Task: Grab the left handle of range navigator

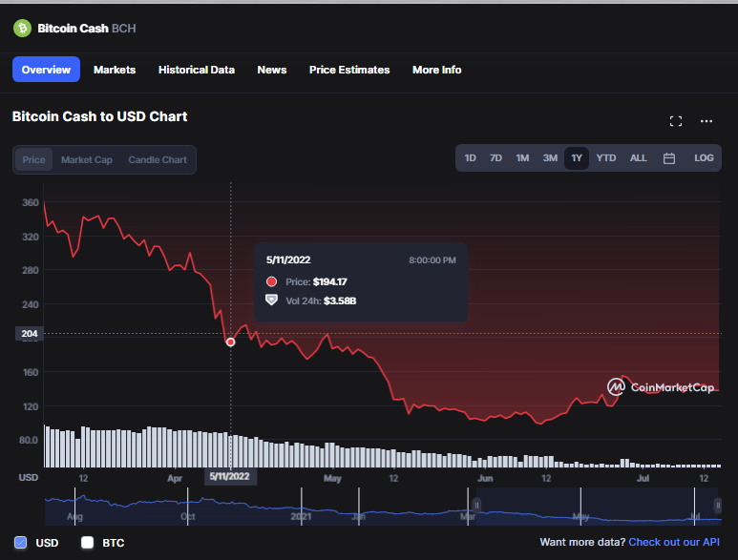Action: (476, 506)
